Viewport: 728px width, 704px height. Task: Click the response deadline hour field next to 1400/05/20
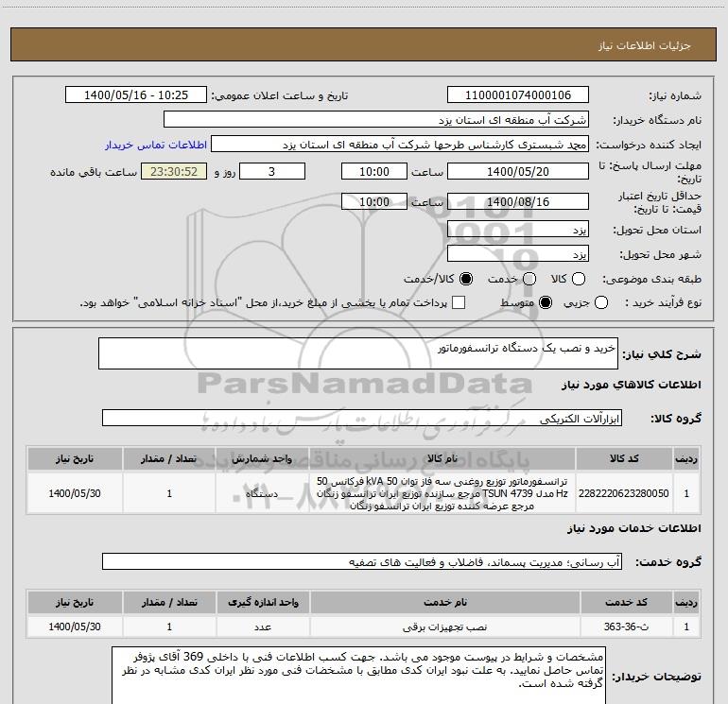click(374, 172)
